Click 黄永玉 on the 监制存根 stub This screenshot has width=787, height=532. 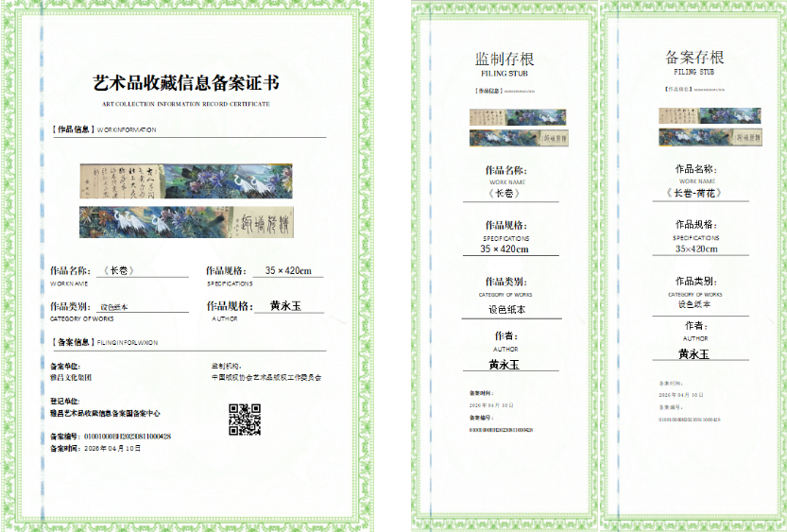click(x=504, y=365)
